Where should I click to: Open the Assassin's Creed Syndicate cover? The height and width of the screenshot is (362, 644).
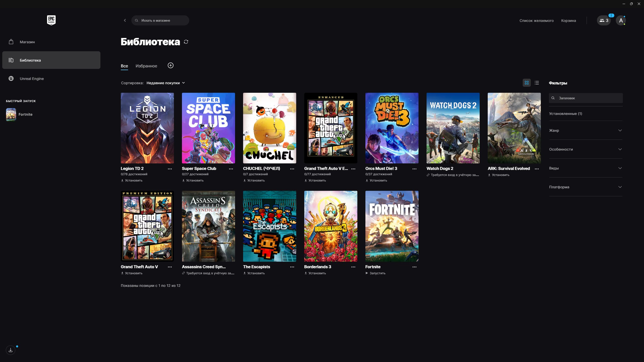[208, 226]
